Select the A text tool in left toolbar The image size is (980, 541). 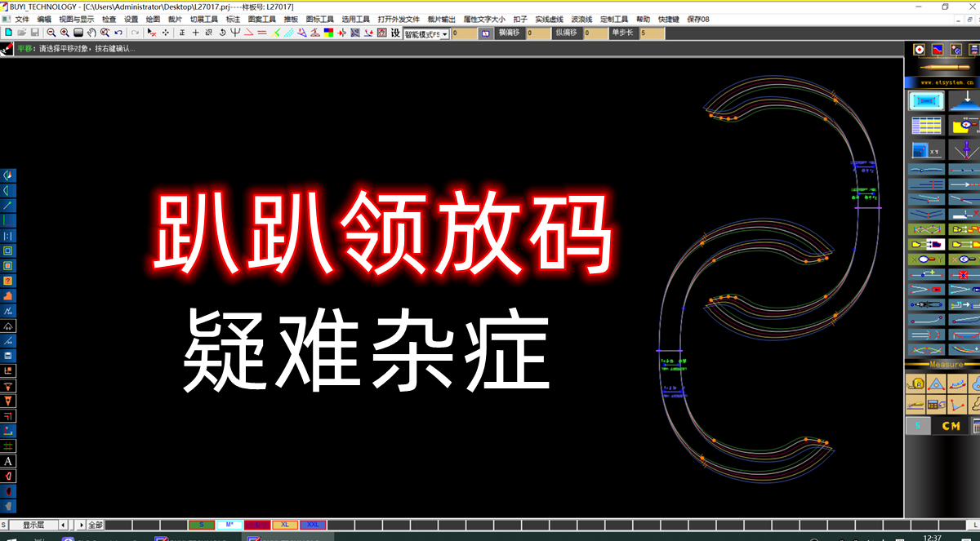(8, 461)
